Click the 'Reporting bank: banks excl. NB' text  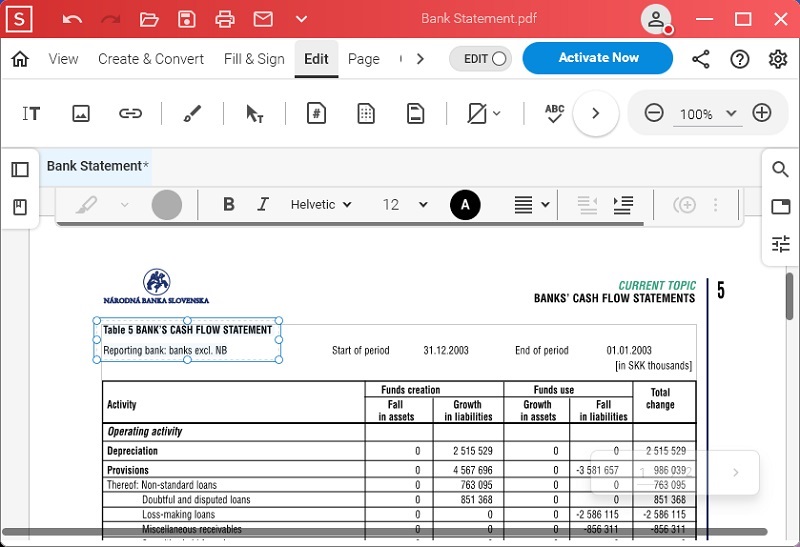click(x=165, y=351)
